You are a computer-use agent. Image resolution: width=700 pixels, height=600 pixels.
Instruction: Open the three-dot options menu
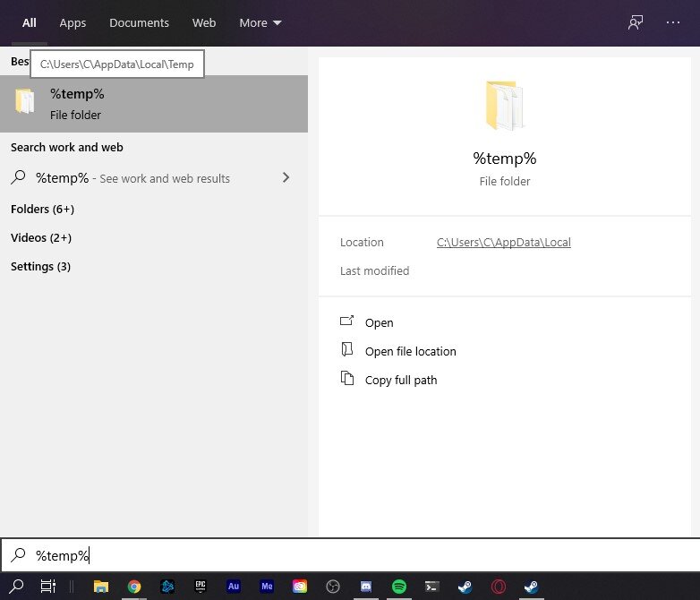click(673, 22)
